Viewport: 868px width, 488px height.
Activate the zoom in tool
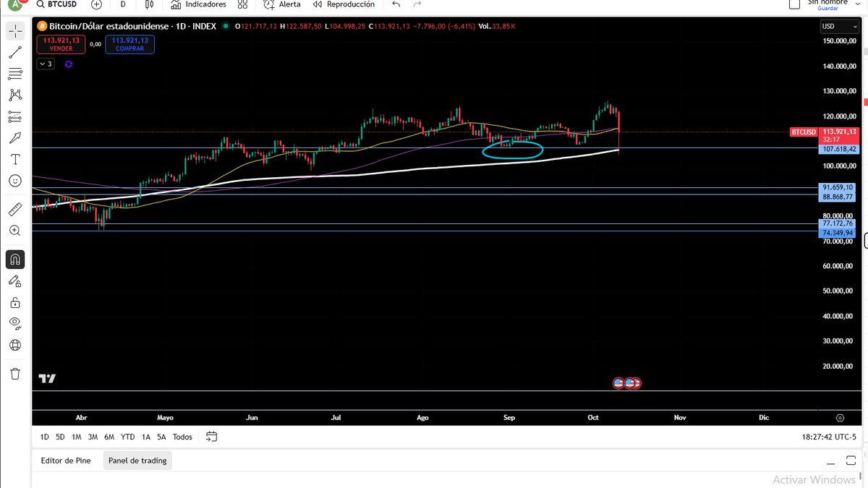coord(15,231)
